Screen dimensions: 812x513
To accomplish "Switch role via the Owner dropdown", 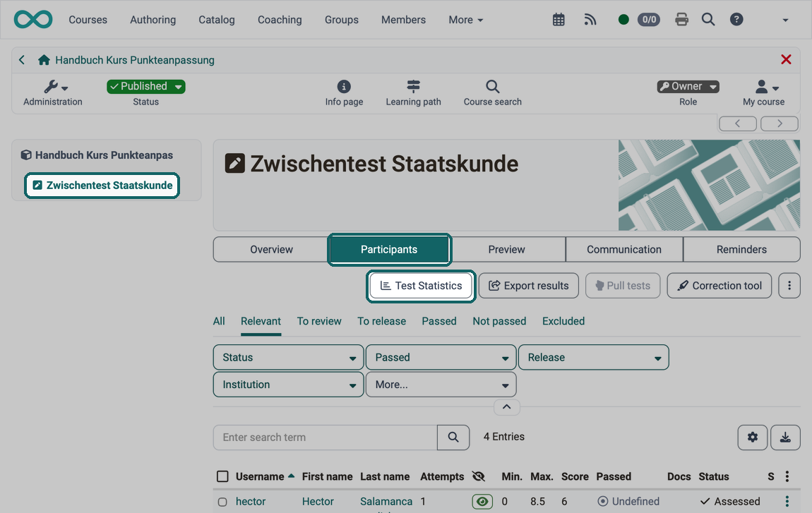I will 688,87.
